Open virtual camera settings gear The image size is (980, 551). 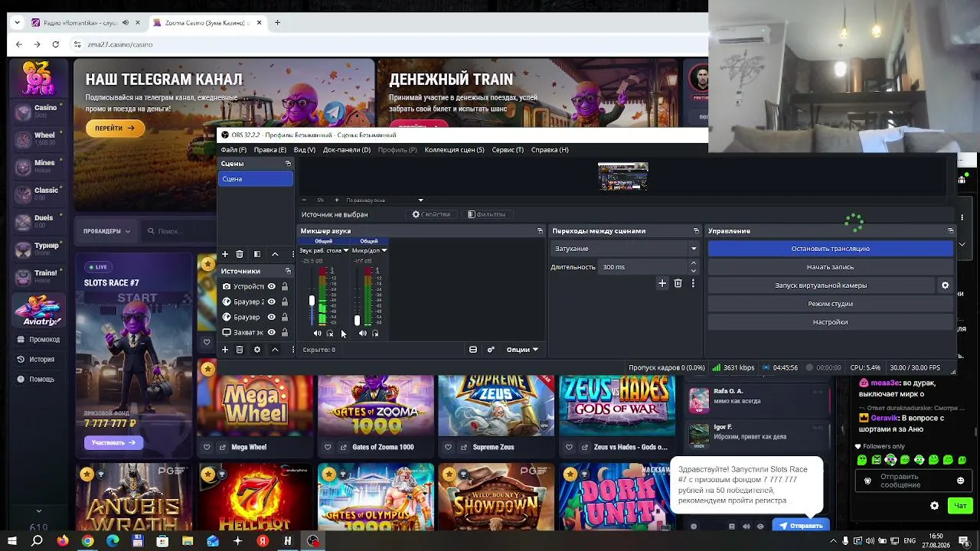[945, 285]
